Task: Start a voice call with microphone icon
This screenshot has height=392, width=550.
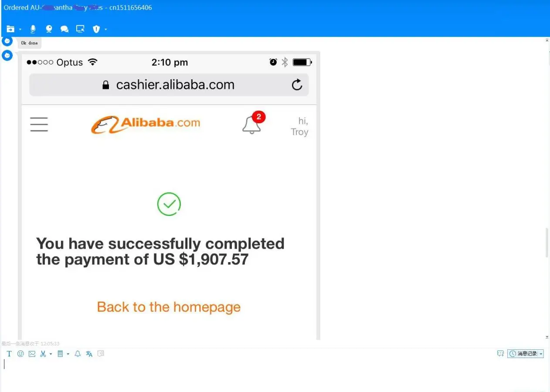Action: coord(33,29)
